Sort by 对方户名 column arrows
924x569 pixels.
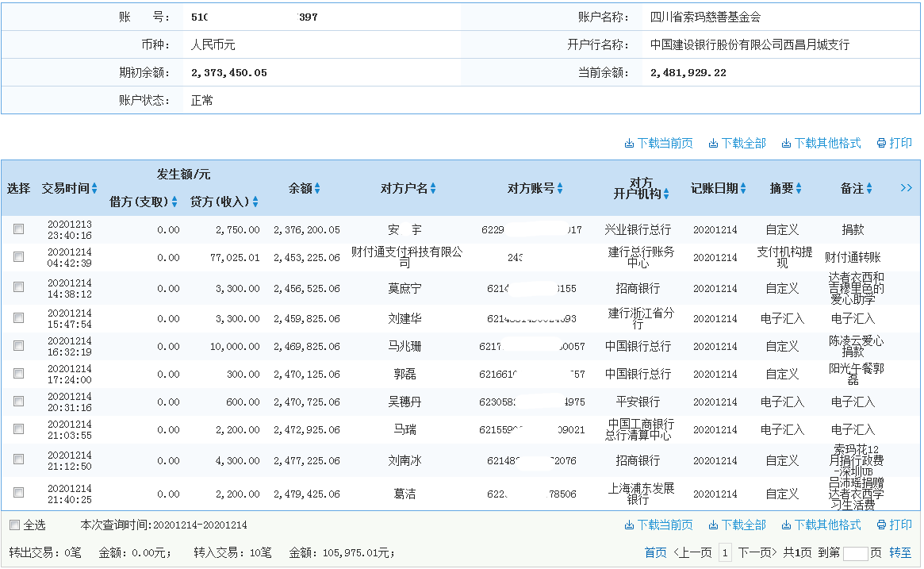click(x=433, y=189)
